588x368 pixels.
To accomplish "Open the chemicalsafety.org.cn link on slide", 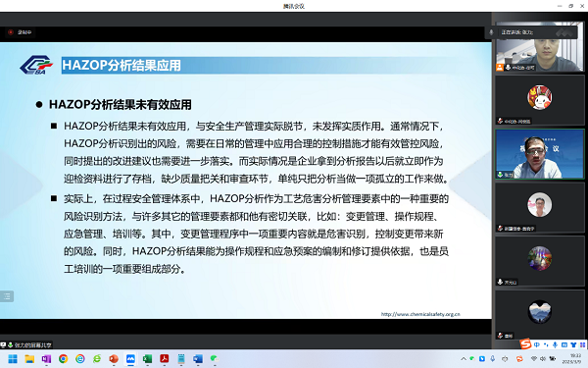I will pyautogui.click(x=420, y=314).
